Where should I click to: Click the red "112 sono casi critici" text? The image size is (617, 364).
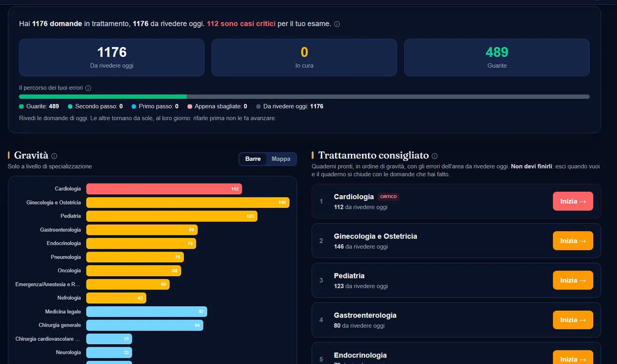pos(241,24)
